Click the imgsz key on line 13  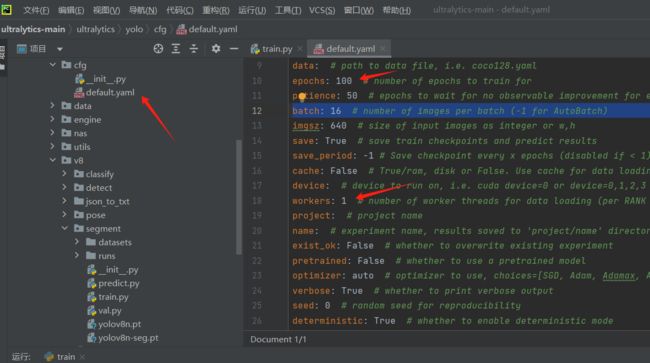(x=306, y=126)
